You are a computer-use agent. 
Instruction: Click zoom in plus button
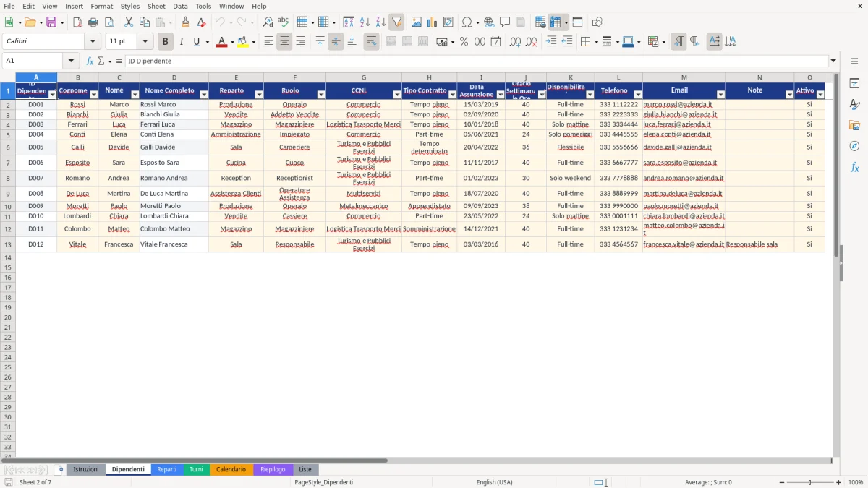tap(838, 482)
